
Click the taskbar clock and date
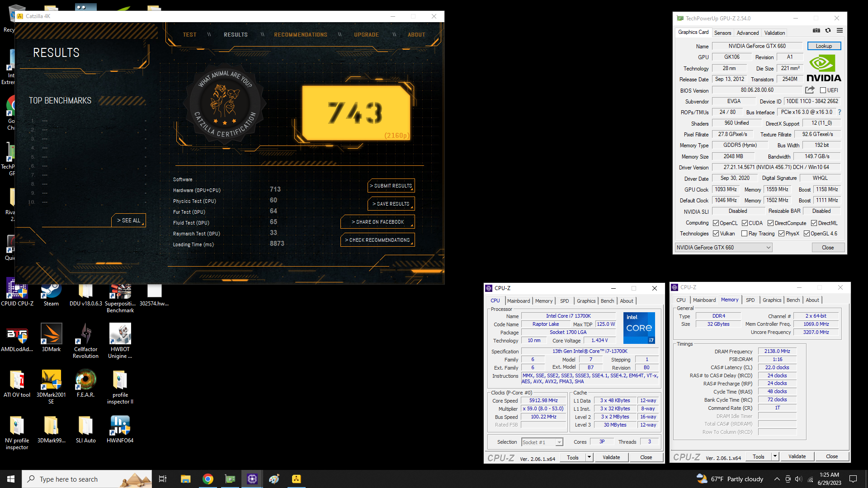(829, 479)
